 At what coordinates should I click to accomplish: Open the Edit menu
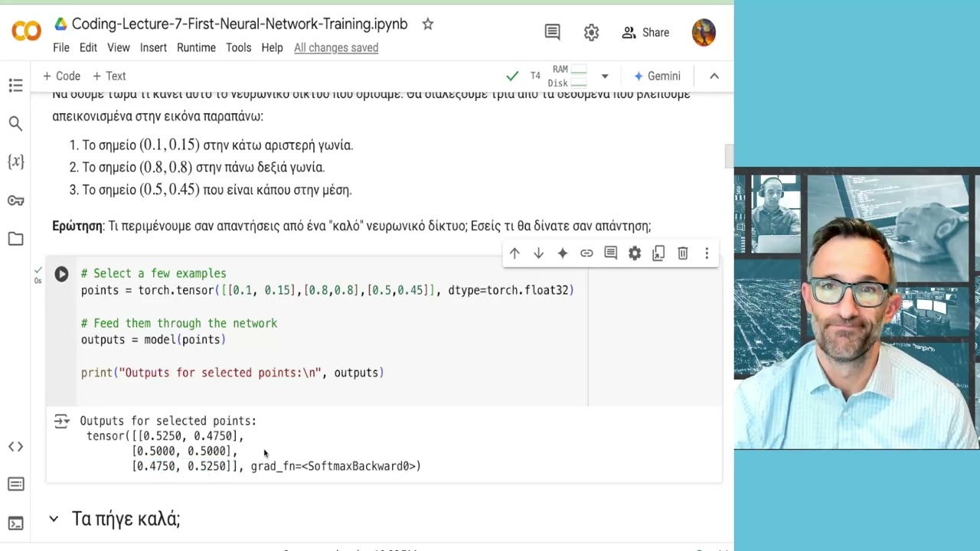88,47
